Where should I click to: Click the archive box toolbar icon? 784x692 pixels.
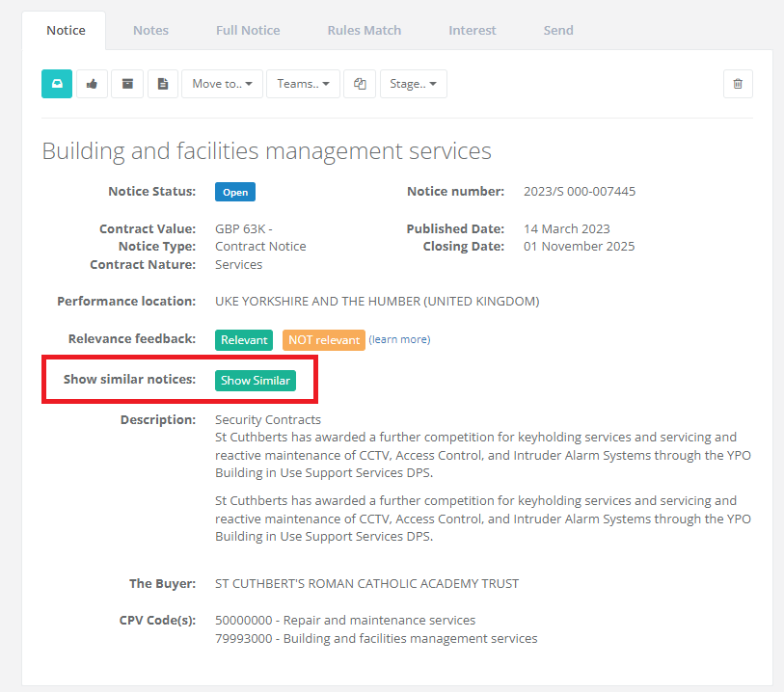pos(127,84)
